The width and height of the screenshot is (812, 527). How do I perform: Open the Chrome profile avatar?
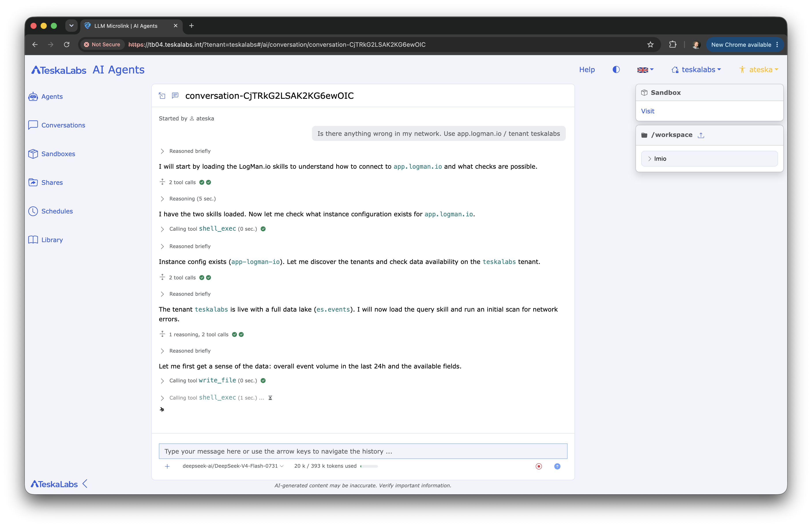pyautogui.click(x=696, y=45)
